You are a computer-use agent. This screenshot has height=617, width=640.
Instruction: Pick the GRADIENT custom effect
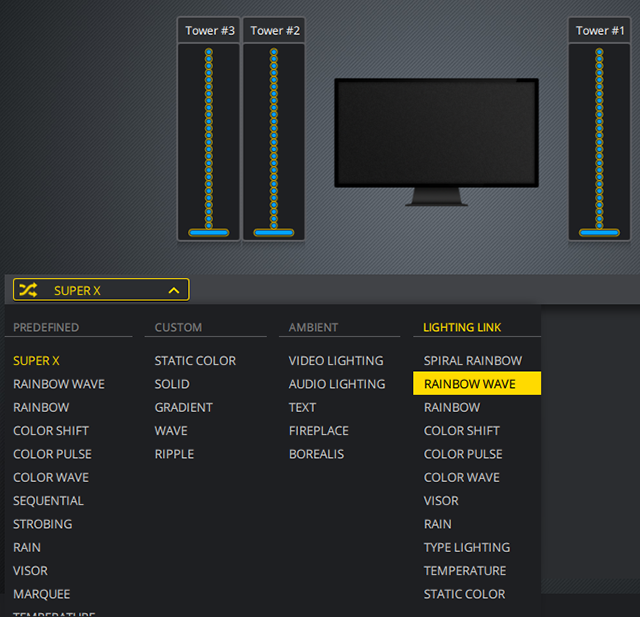pos(183,408)
